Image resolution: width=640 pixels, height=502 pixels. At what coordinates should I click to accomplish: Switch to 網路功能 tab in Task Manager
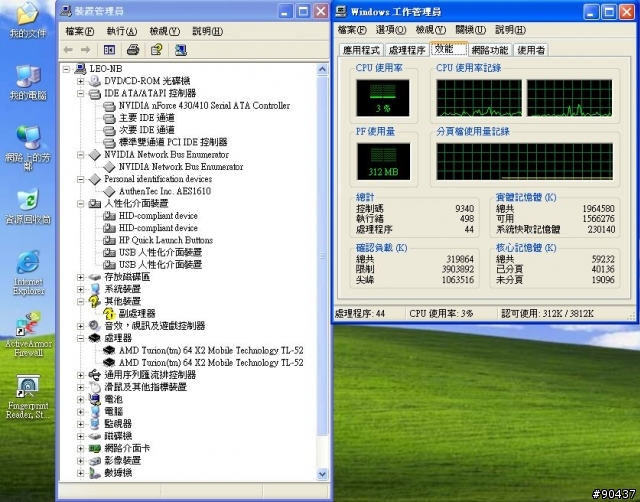(490, 50)
